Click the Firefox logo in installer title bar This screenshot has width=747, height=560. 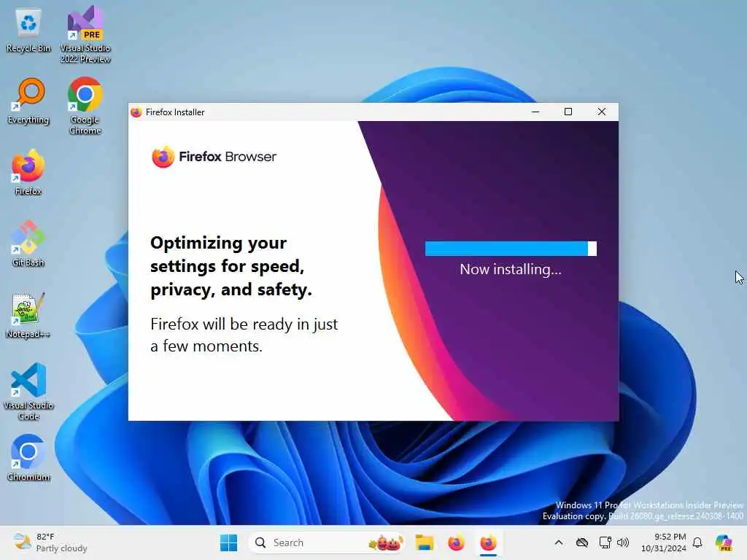point(136,112)
